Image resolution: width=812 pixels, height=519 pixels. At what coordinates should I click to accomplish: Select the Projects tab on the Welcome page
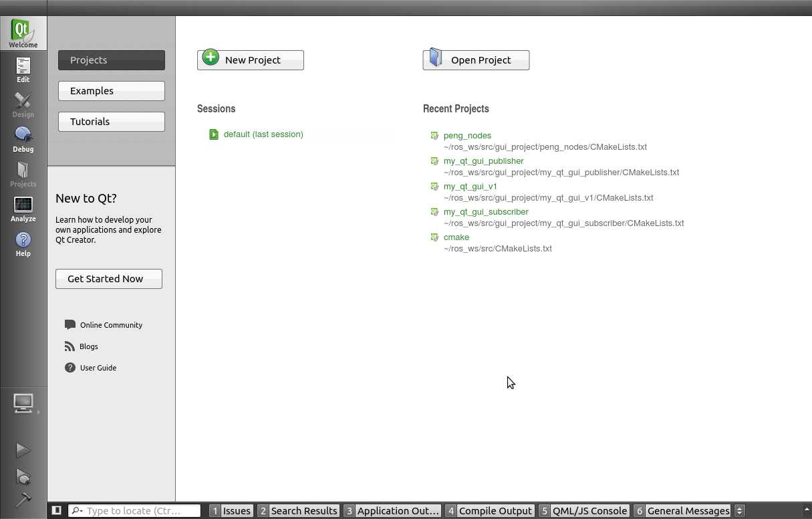click(112, 60)
